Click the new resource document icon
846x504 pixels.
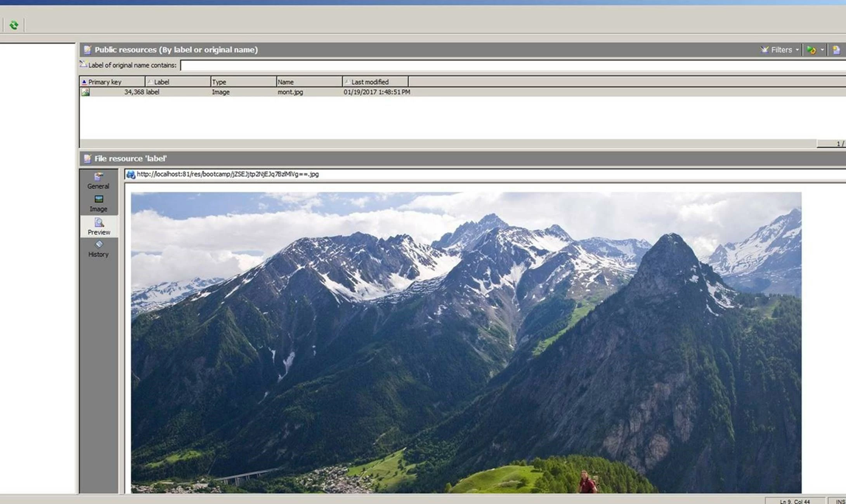836,50
